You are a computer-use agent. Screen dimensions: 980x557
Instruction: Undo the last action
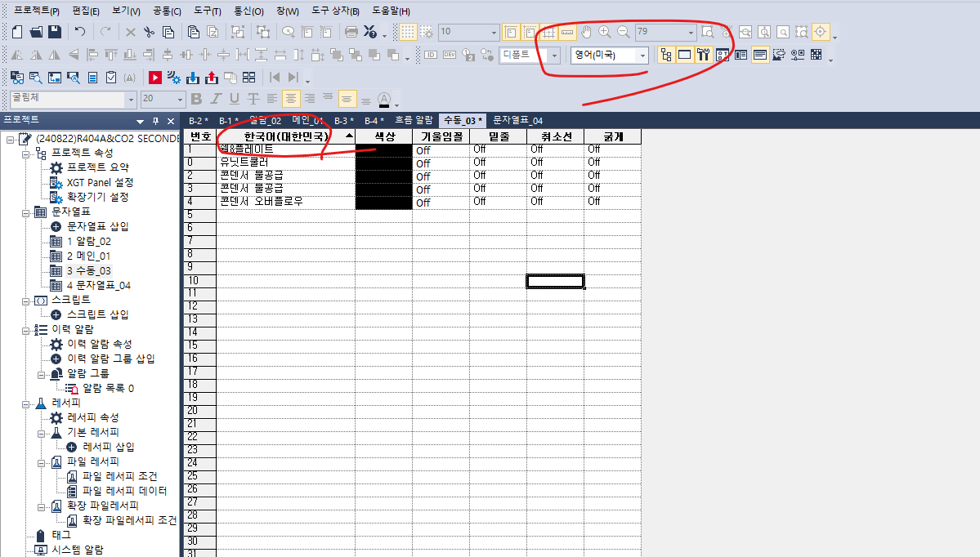click(78, 31)
